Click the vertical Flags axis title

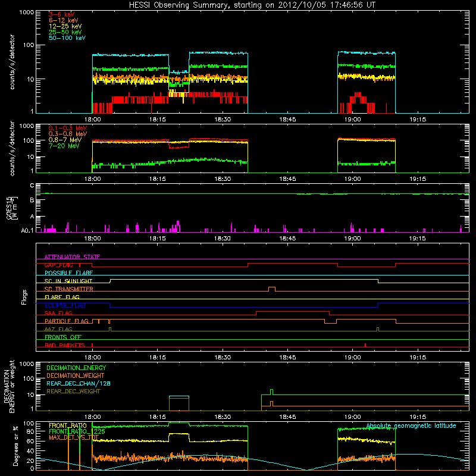point(24,297)
